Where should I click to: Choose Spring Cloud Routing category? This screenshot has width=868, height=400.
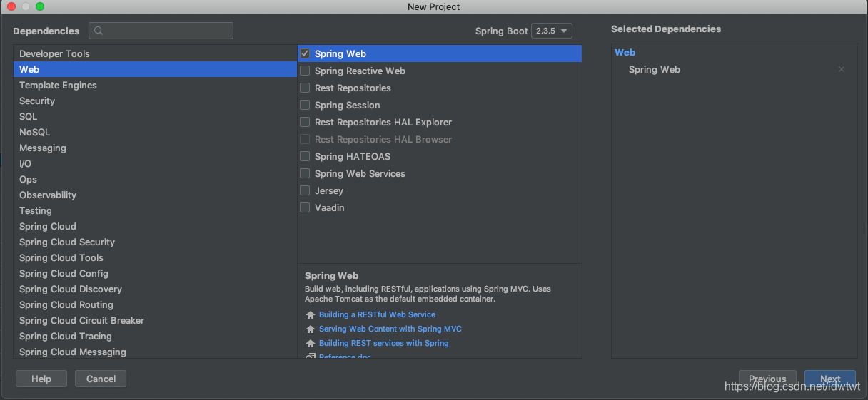pyautogui.click(x=155, y=304)
